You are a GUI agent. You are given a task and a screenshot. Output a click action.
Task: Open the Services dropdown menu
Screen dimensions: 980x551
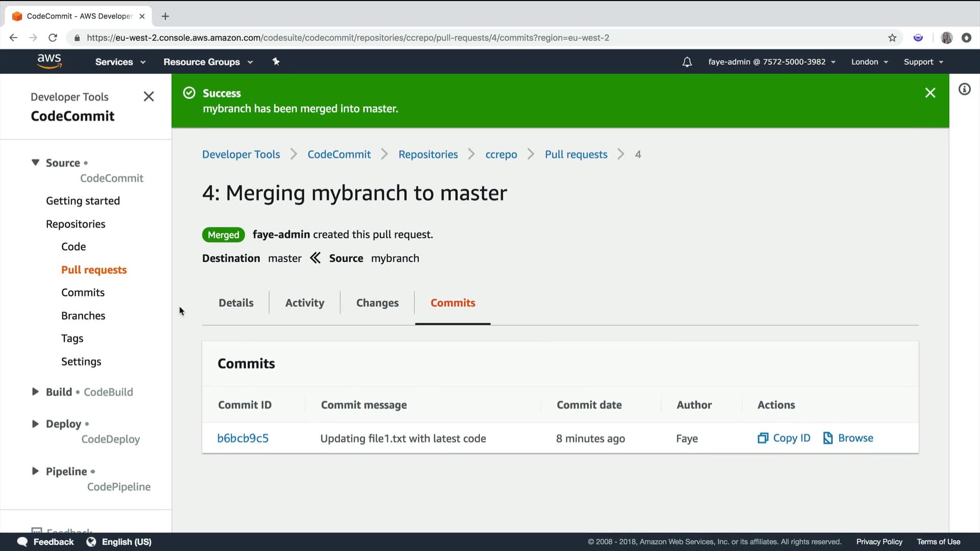[x=120, y=62]
